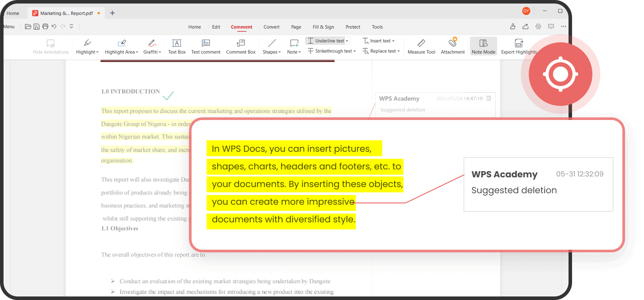Click the share arrow icon

point(525,26)
